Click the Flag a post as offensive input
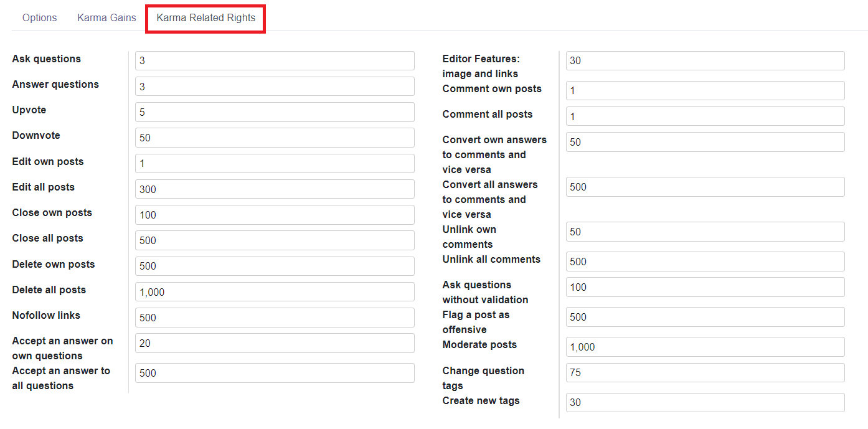Image resolution: width=868 pixels, height=429 pixels. [x=704, y=317]
